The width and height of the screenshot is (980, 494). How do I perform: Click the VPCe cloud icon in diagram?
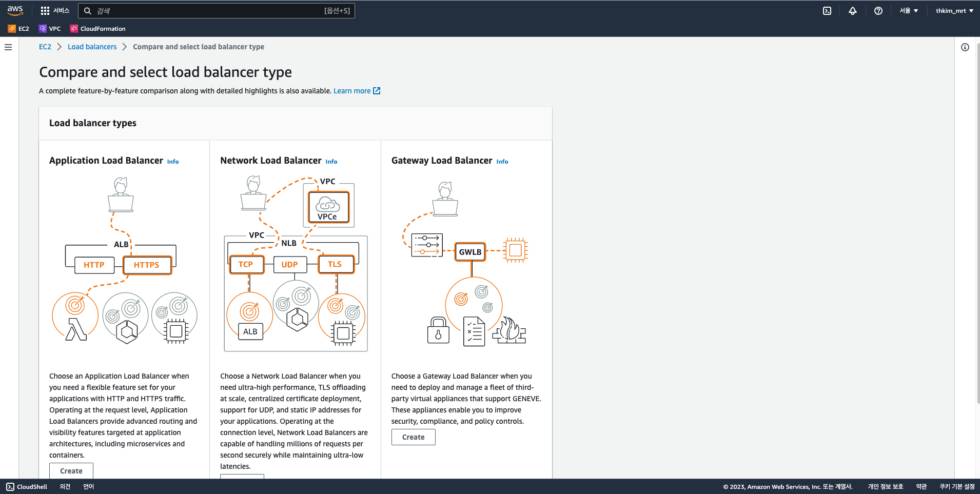click(328, 207)
